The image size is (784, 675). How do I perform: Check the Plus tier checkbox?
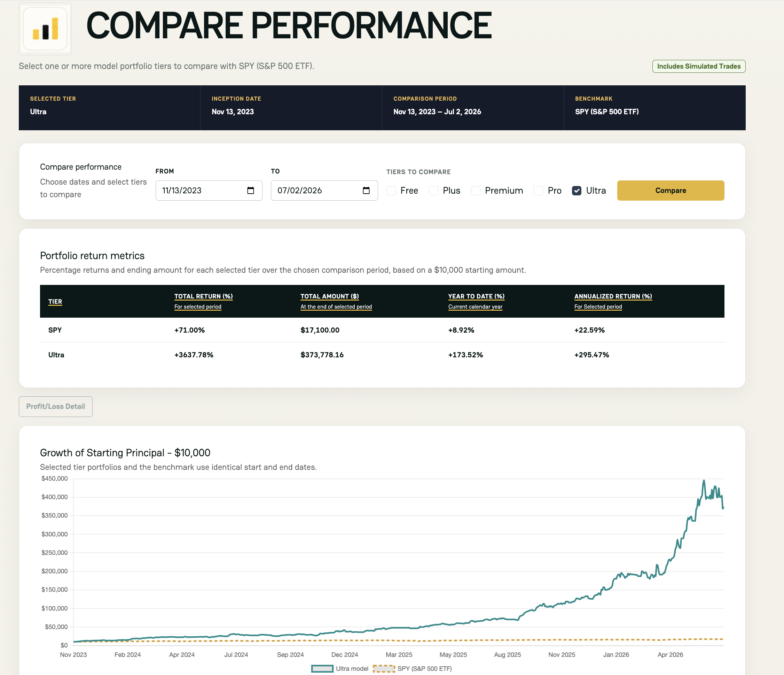point(433,191)
